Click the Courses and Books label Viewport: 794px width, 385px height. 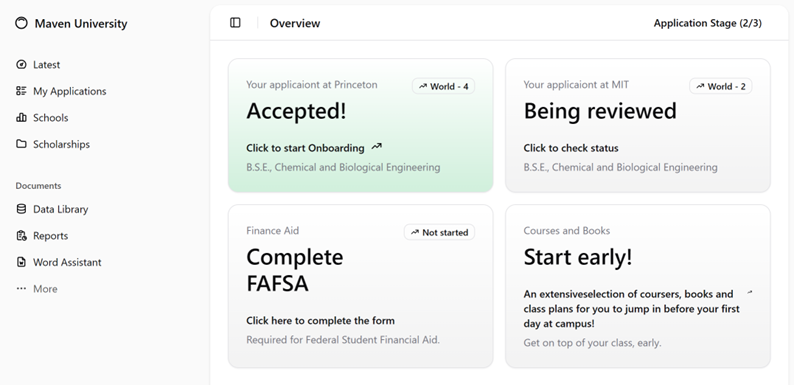pos(567,230)
